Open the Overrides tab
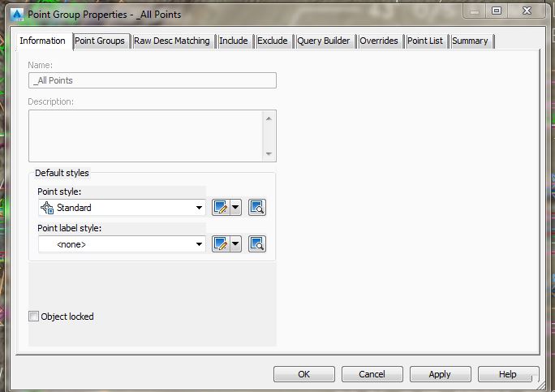555x392 pixels. (x=379, y=41)
